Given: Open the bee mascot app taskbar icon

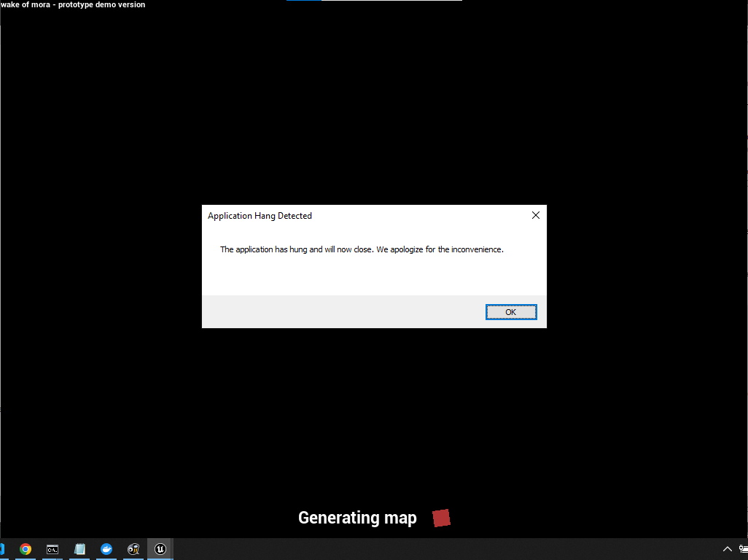Looking at the screenshot, I should tap(133, 549).
